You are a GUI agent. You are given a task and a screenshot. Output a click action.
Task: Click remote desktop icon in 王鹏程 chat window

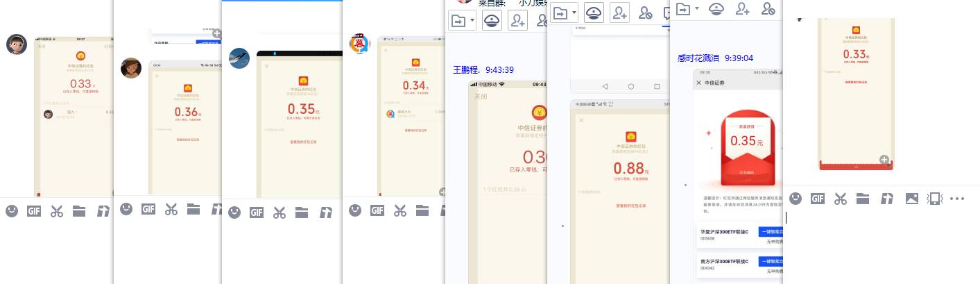pyautogui.click(x=492, y=19)
